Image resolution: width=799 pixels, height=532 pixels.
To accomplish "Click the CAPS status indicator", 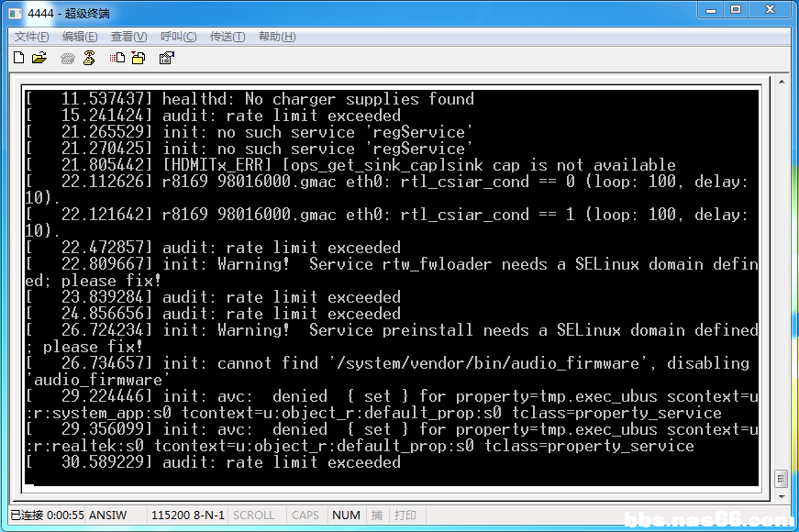I will pyautogui.click(x=305, y=515).
